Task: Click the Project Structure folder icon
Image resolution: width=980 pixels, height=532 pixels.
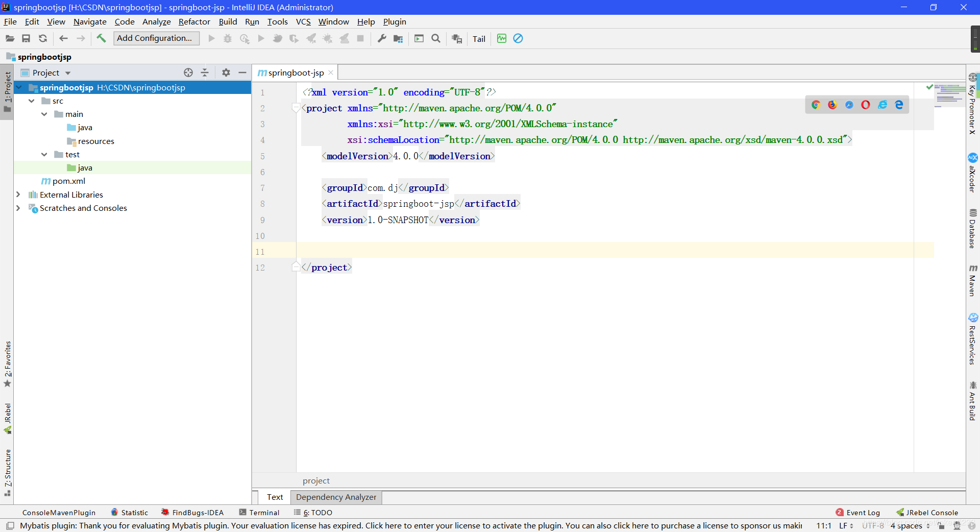Action: click(x=398, y=38)
